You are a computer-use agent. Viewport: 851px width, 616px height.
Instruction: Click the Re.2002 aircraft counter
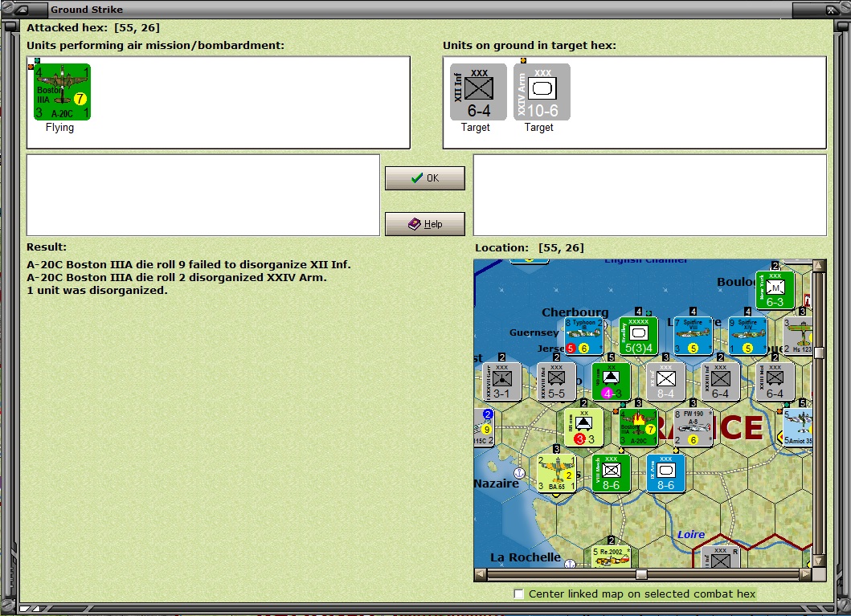(611, 557)
